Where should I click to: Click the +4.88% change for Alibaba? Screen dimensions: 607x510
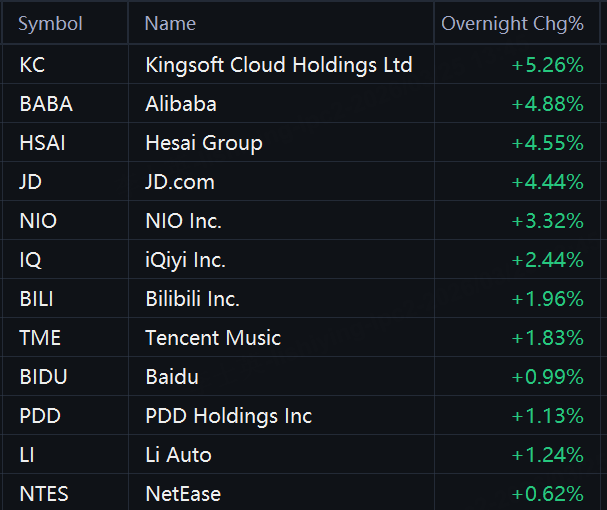pyautogui.click(x=547, y=104)
